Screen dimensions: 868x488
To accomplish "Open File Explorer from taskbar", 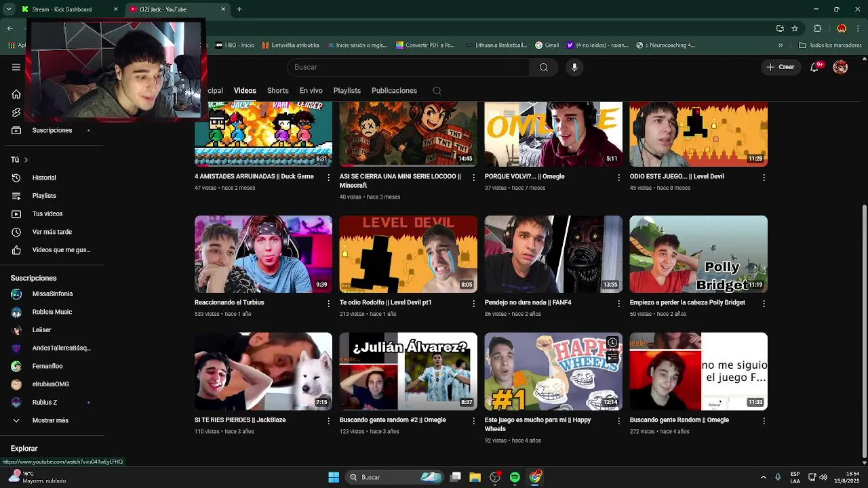I will coord(475,477).
